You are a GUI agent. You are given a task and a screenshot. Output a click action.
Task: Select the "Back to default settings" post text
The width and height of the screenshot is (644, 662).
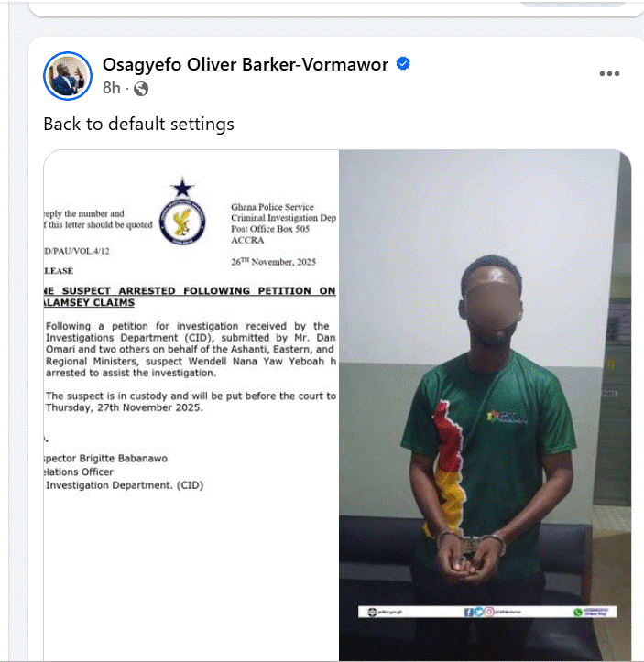(x=138, y=125)
